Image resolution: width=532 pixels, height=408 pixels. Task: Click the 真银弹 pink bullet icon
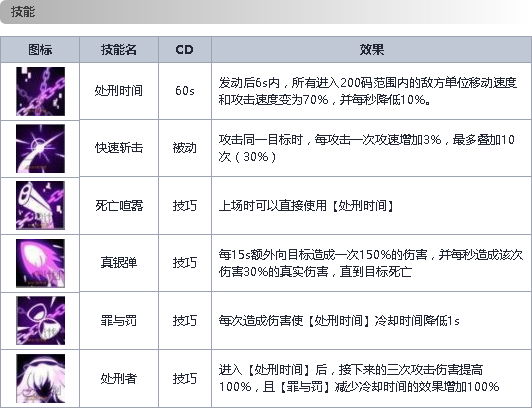click(40, 263)
